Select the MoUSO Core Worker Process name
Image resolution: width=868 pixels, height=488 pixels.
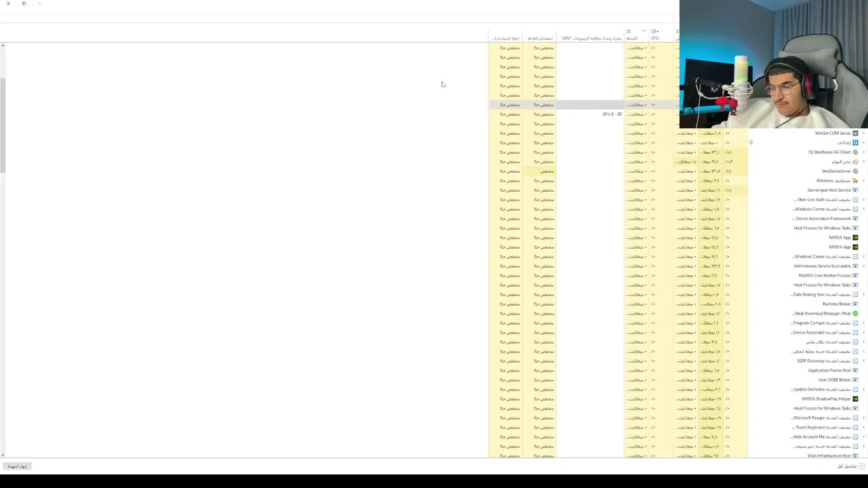[825, 275]
